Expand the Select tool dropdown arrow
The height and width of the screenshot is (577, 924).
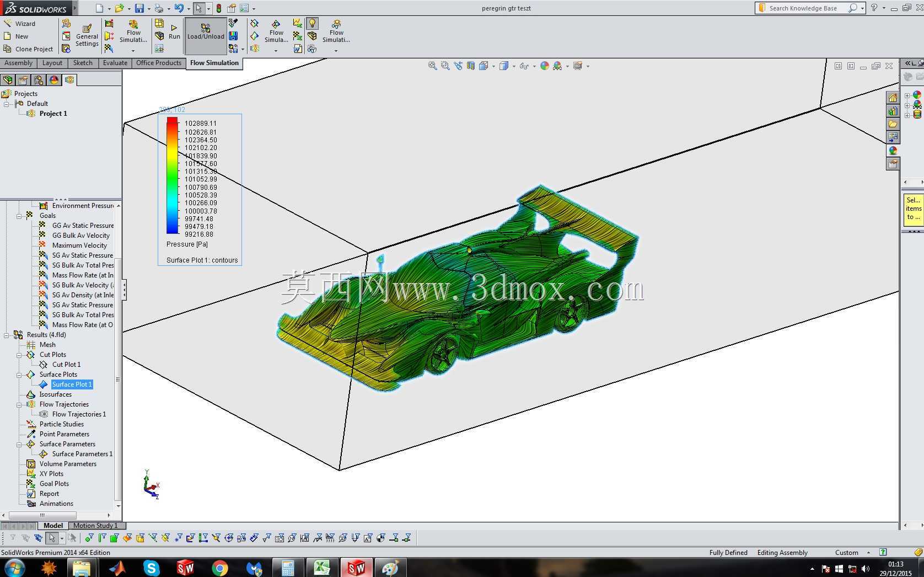208,9
